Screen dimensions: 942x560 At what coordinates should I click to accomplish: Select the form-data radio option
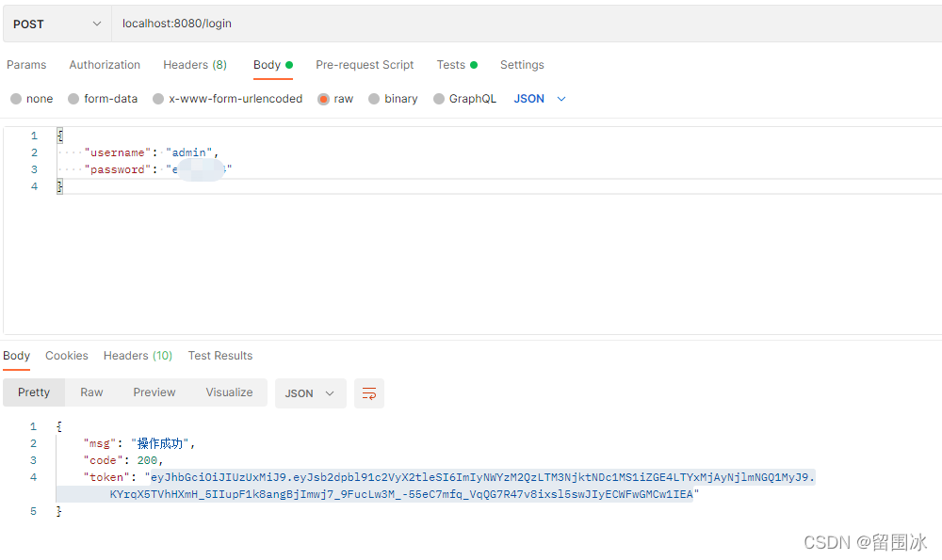click(x=73, y=99)
